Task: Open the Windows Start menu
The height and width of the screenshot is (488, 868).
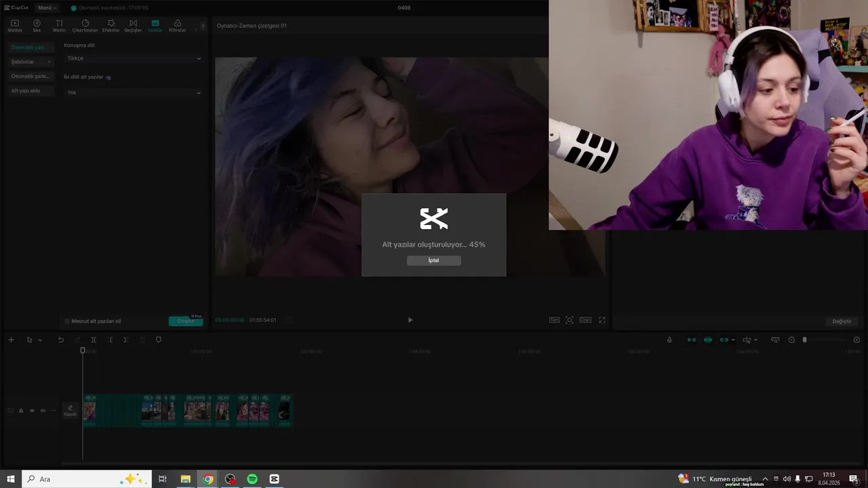Action: 11,479
